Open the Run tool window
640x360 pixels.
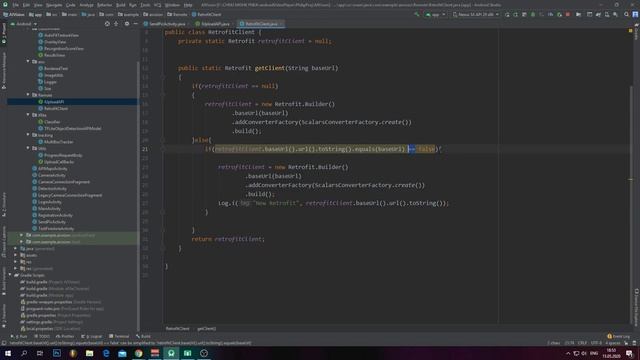19,336
